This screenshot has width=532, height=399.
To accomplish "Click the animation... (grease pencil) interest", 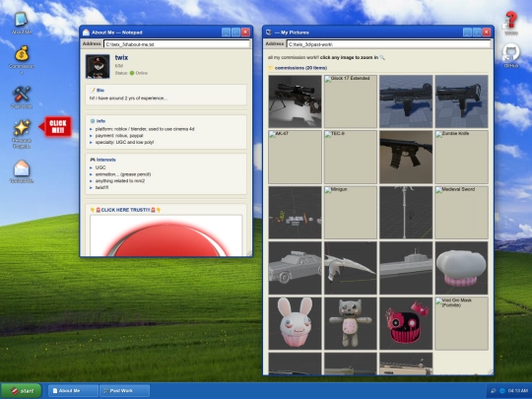I will tap(123, 174).
